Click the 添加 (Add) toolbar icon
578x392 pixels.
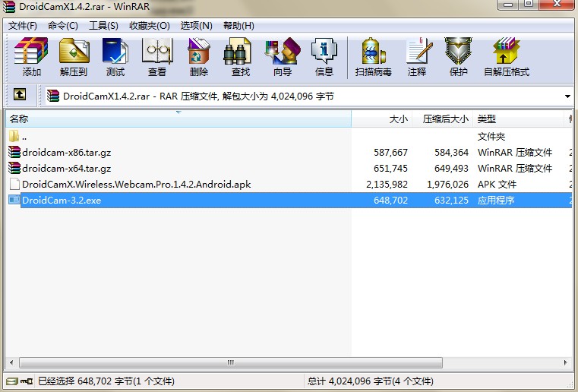[31, 57]
